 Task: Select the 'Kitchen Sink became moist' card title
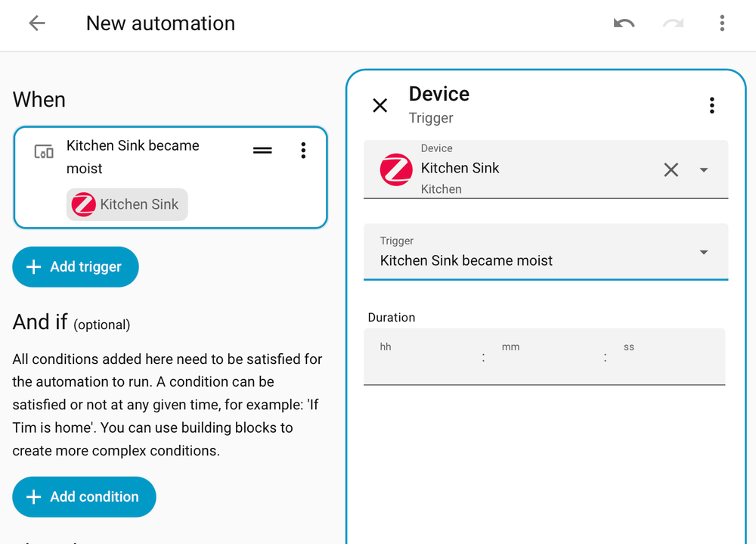[x=132, y=157]
